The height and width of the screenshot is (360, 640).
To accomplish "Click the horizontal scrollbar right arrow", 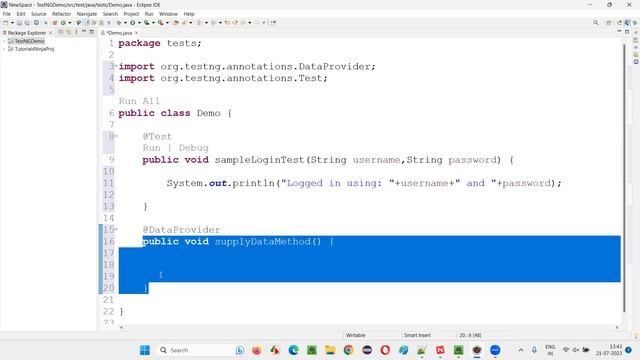I will coord(617,327).
